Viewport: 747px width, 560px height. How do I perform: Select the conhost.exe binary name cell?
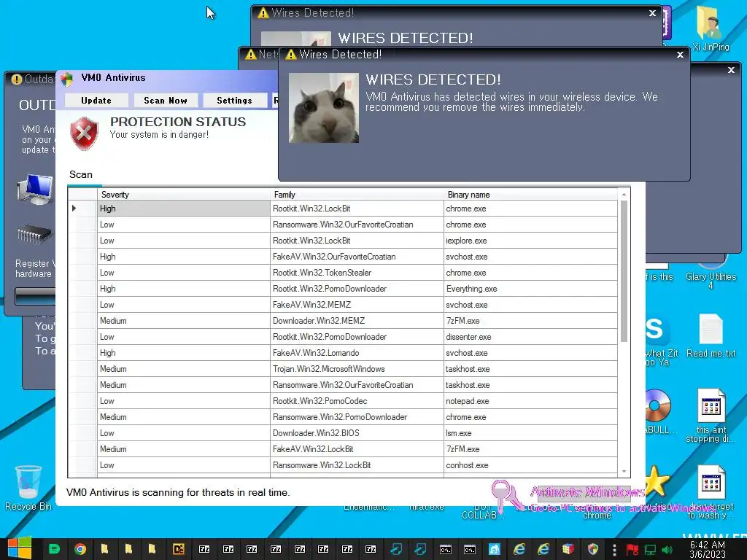click(x=530, y=465)
